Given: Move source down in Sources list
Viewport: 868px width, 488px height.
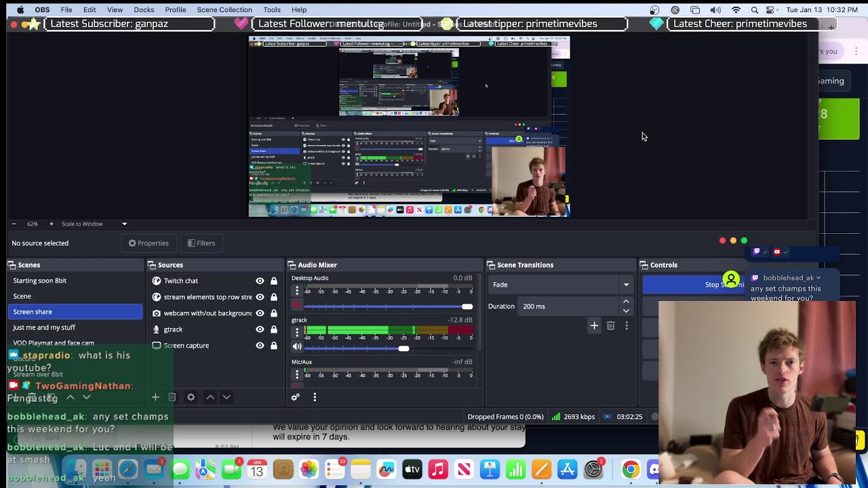Looking at the screenshot, I should (226, 397).
